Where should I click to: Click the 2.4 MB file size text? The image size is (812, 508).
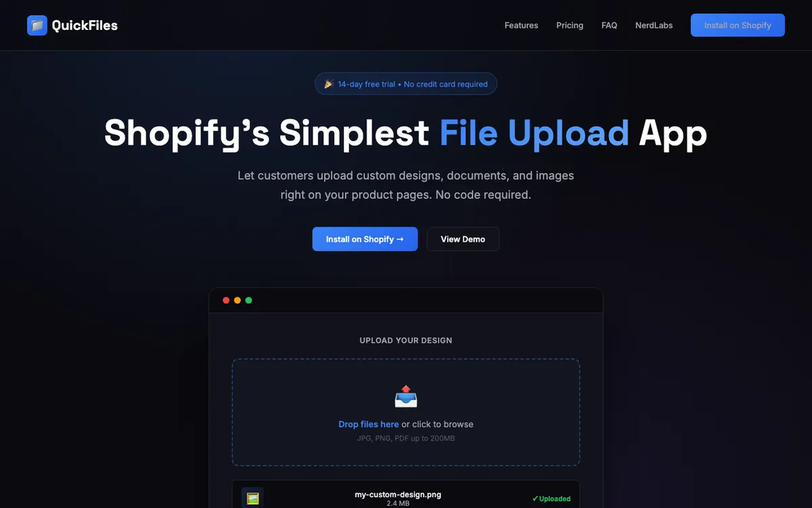point(398,504)
